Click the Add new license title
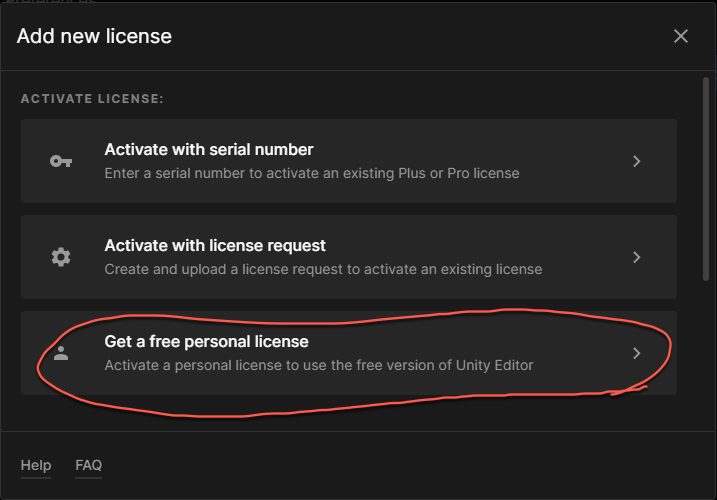This screenshot has height=500, width=717. pyautogui.click(x=94, y=36)
